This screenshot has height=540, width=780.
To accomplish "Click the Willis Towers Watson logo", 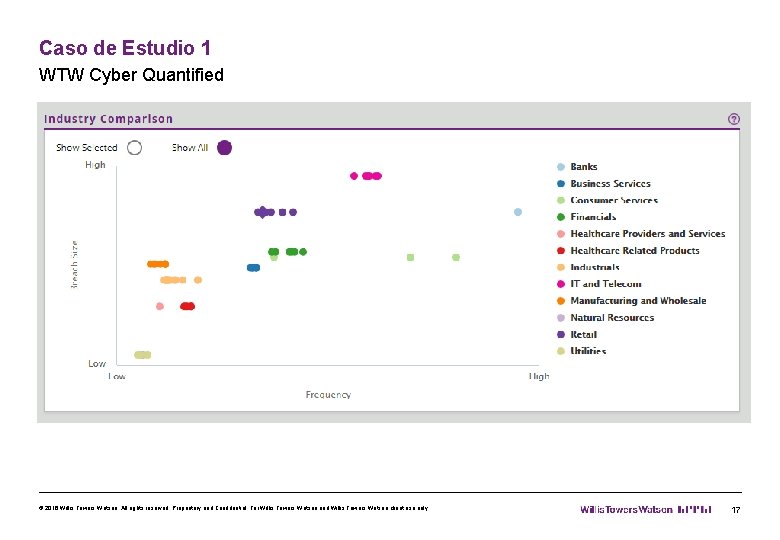I will point(646,510).
